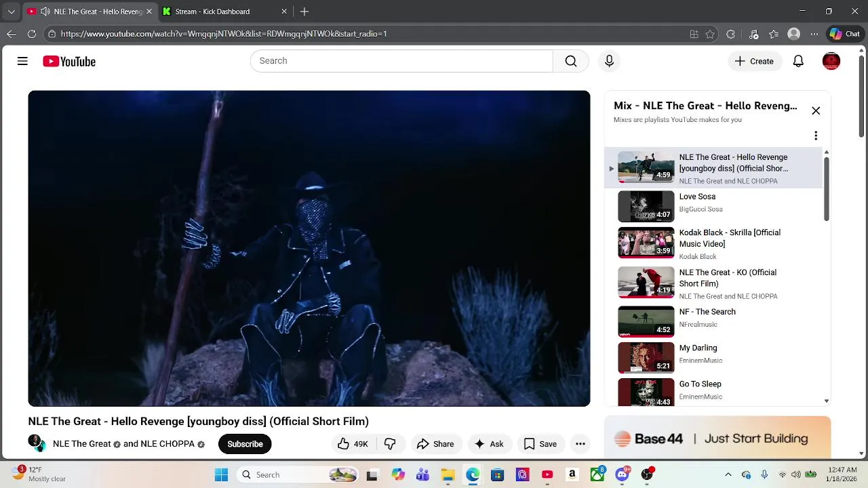Open the Edge settings and more menu

pos(814,34)
